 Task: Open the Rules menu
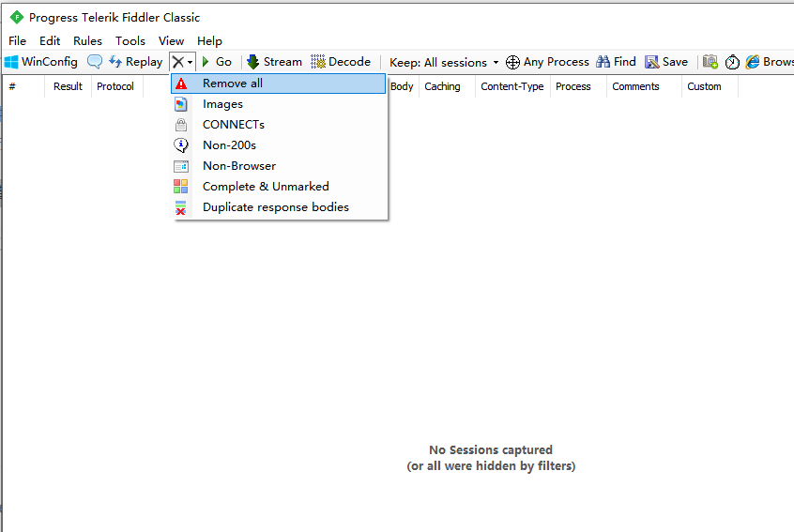point(87,41)
